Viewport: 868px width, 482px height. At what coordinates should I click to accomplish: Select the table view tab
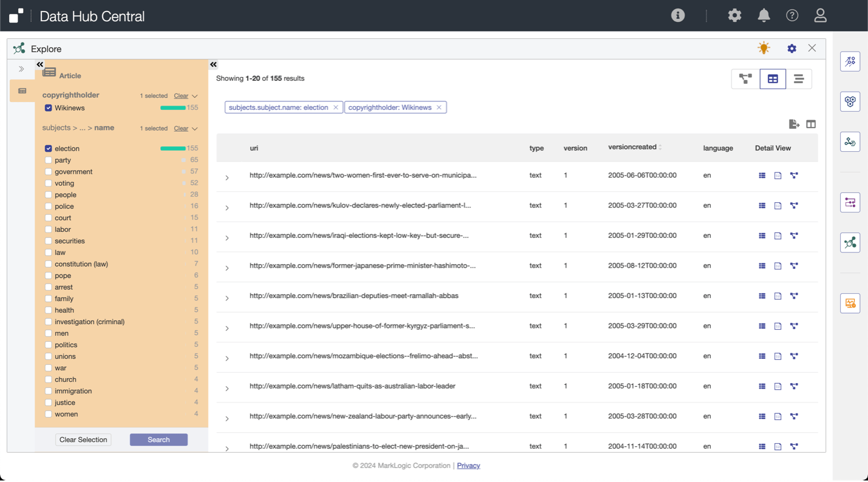[773, 79]
